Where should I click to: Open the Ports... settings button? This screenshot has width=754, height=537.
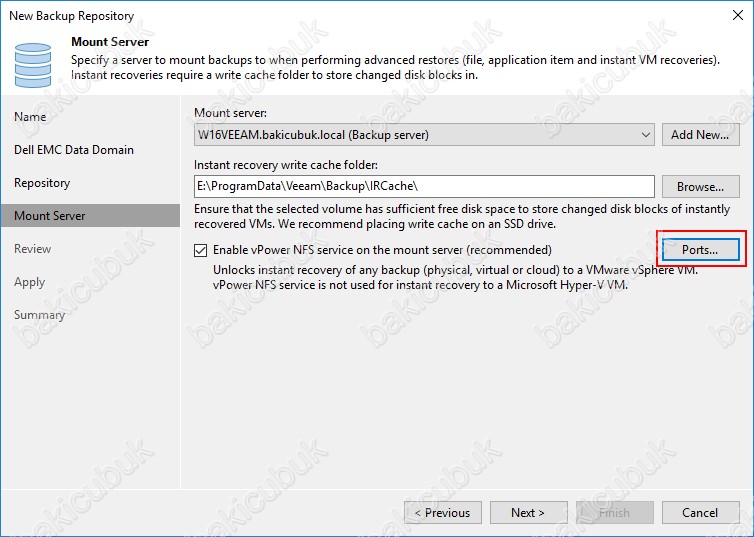pos(700,250)
